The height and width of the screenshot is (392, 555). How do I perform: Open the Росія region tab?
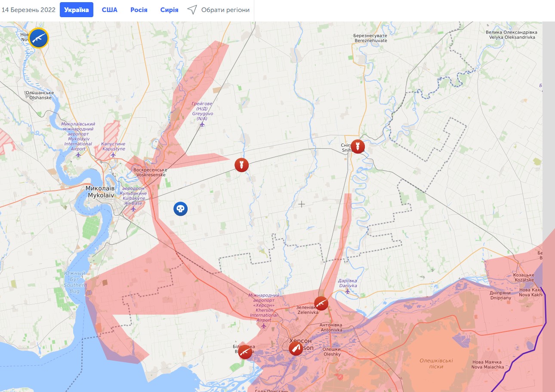tap(139, 10)
